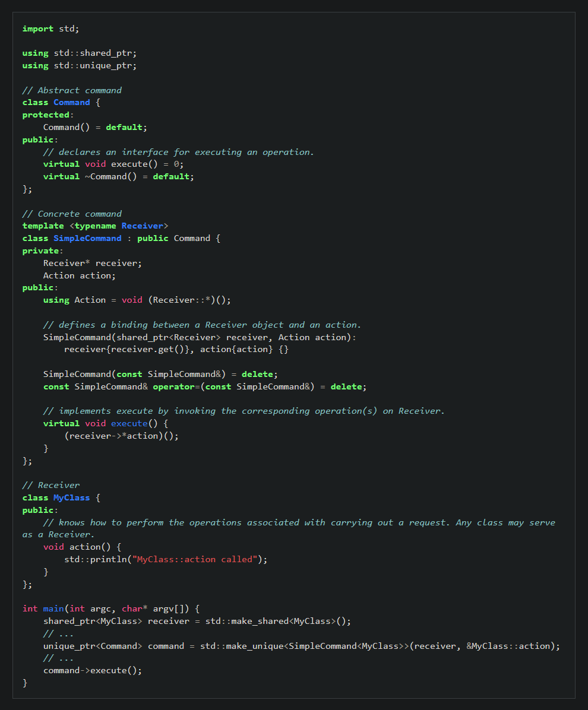
Task: Click the virtual '~Command()' destructor
Action: (113, 176)
